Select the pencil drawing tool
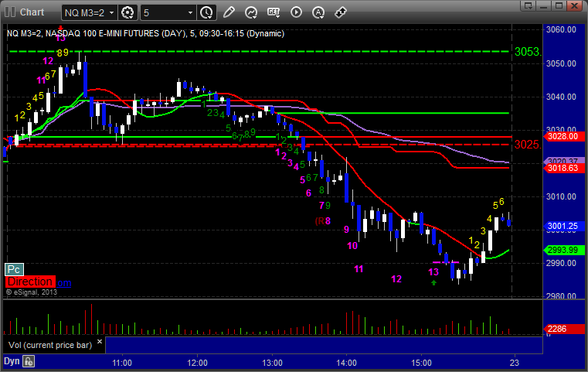Image resolution: width=588 pixels, height=372 pixels. (x=229, y=12)
